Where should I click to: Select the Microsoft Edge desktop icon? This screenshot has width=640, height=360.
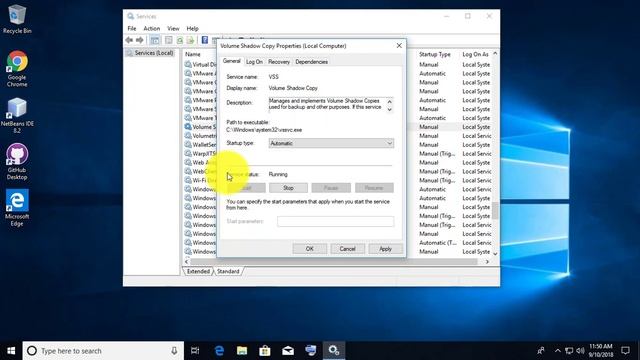(17, 208)
